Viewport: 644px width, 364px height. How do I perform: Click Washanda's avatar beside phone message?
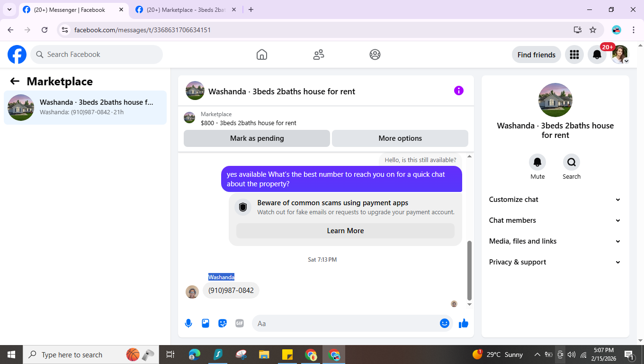[x=192, y=292]
